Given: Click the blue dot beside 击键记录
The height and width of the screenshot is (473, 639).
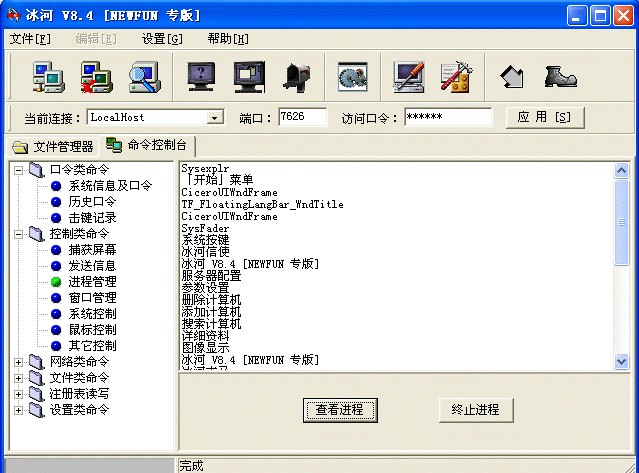Looking at the screenshot, I should point(56,218).
